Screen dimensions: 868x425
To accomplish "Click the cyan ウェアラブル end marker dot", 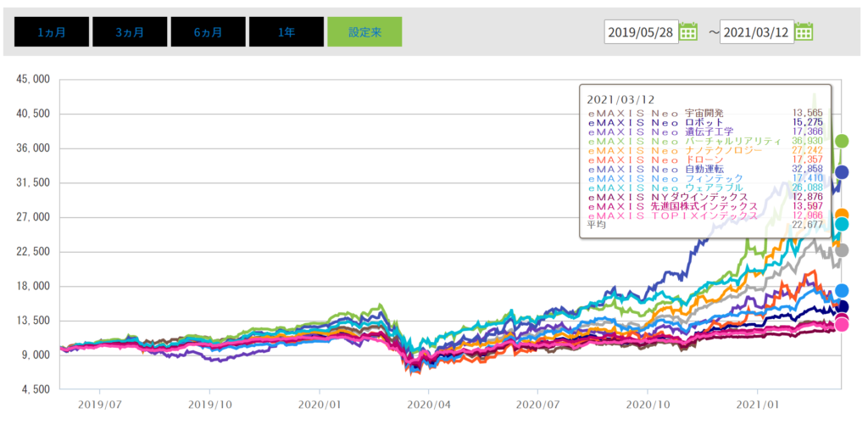I will (842, 225).
